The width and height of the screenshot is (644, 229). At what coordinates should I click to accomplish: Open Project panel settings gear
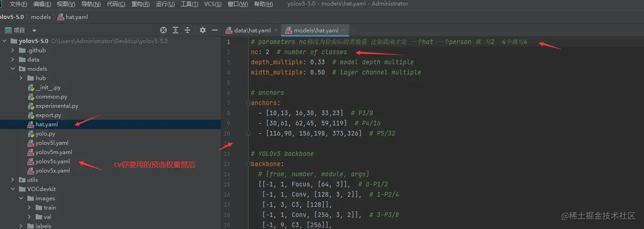click(203, 30)
